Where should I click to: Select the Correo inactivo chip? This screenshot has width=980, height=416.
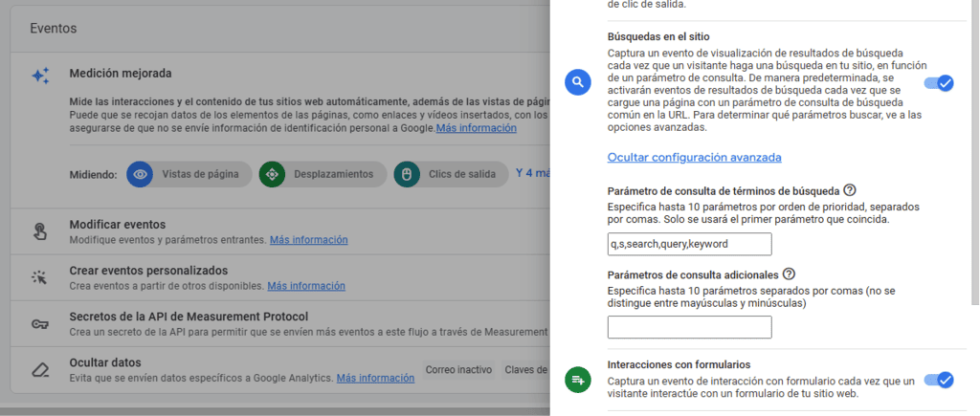pyautogui.click(x=458, y=370)
